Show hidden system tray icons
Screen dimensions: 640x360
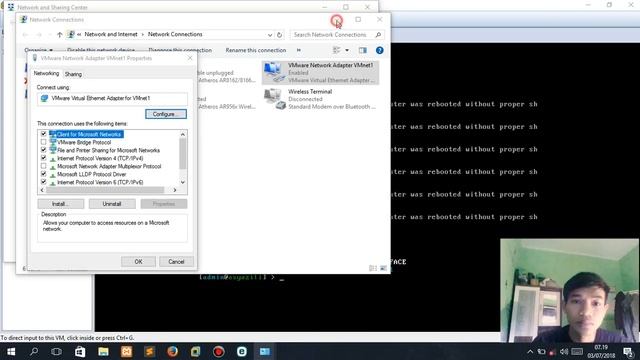coord(530,351)
